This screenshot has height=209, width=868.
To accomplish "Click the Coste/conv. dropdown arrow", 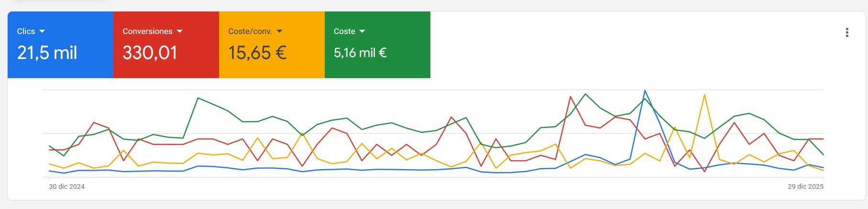I will 280,31.
